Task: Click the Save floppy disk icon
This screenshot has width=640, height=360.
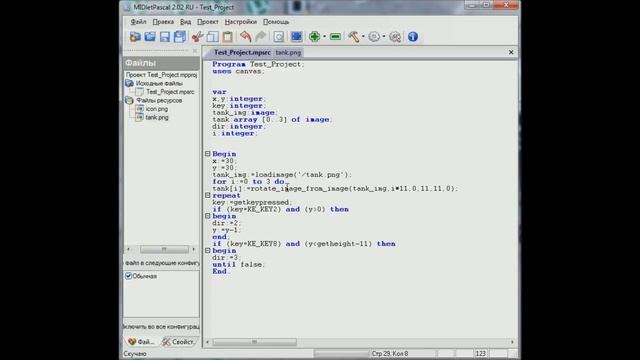Action: click(x=165, y=37)
